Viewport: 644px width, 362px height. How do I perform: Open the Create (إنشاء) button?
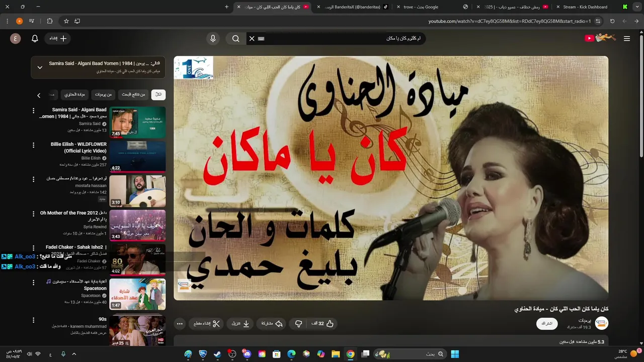tap(58, 39)
